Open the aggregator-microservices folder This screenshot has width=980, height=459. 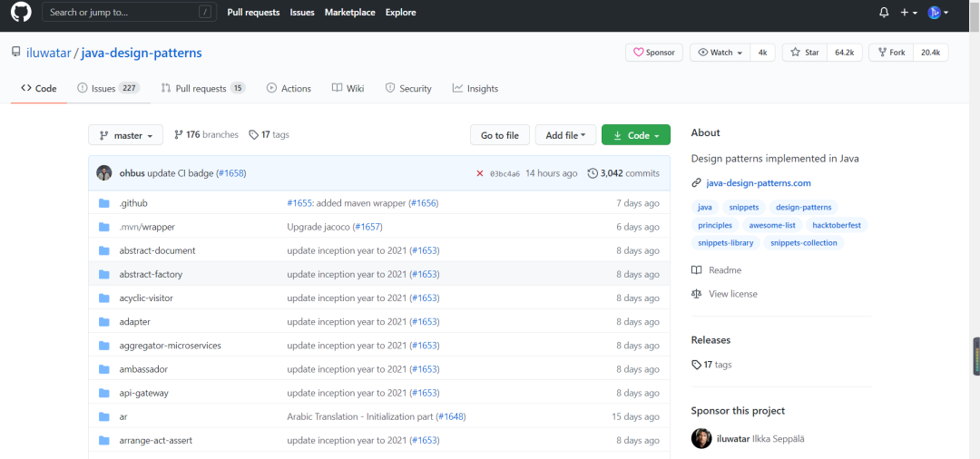click(x=170, y=346)
